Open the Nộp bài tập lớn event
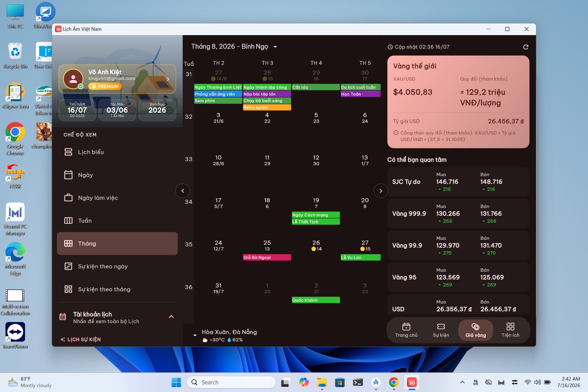 point(267,94)
